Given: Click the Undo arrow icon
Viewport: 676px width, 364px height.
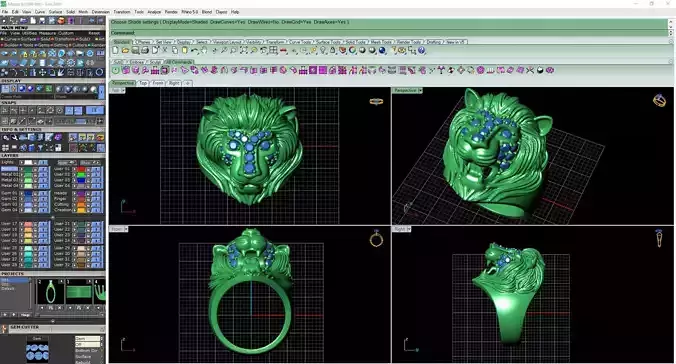Looking at the screenshot, I should click(194, 50).
